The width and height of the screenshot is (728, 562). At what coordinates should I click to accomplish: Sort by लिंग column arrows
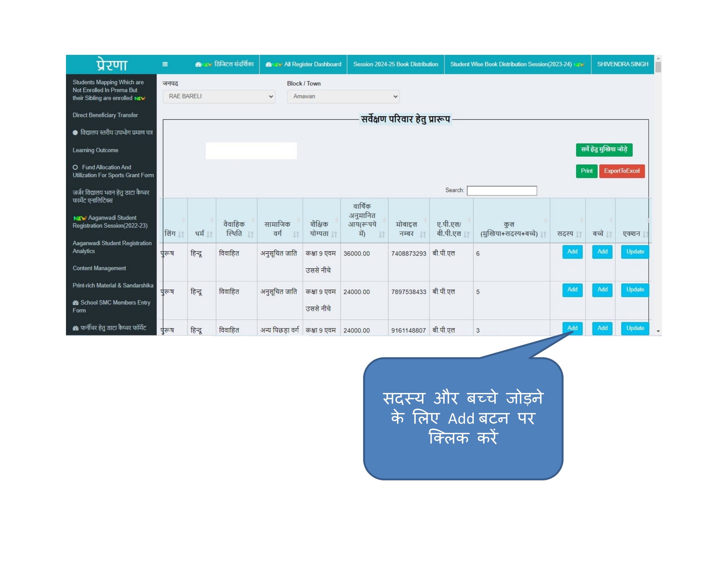181,234
